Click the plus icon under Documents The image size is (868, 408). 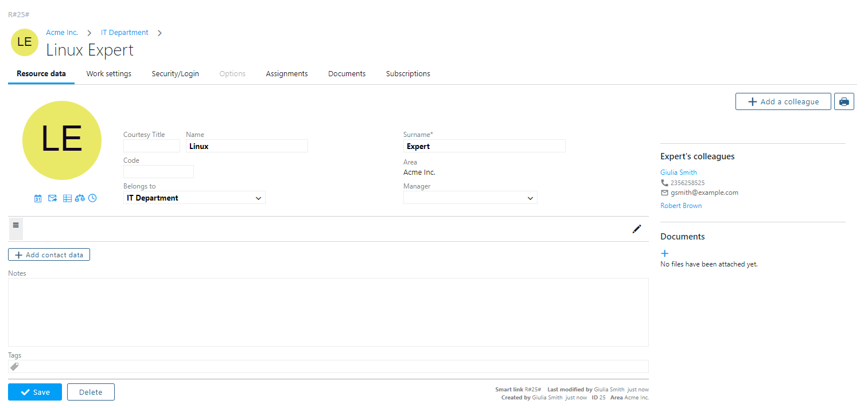[x=665, y=253]
